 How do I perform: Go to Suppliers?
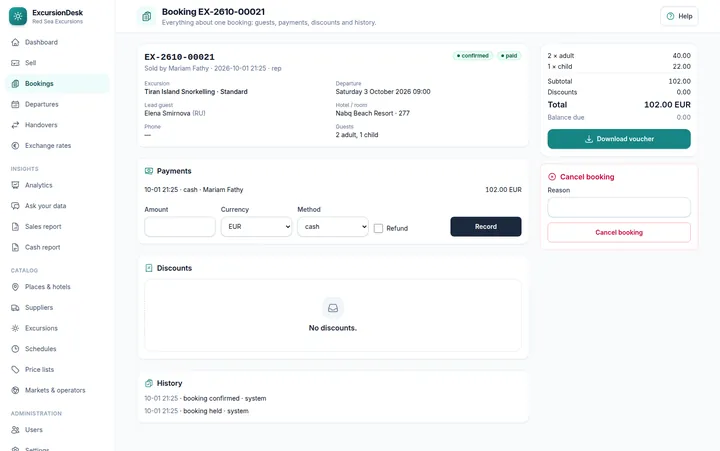57,307
